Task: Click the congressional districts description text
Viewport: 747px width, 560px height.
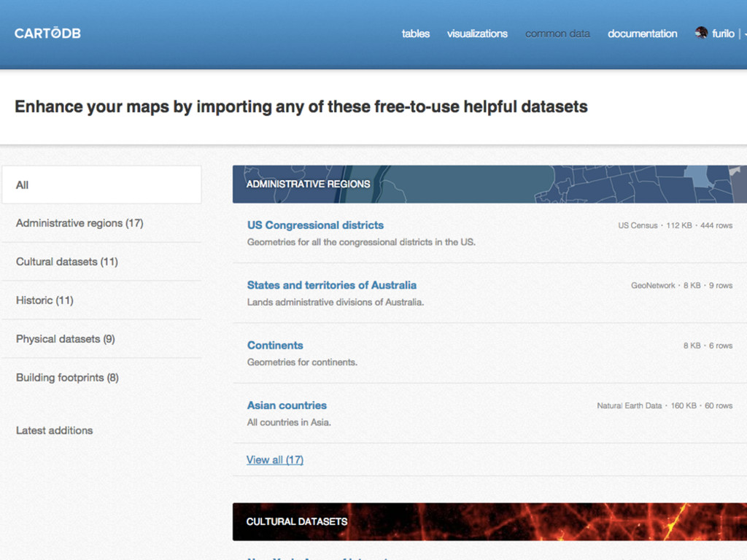Action: [361, 242]
